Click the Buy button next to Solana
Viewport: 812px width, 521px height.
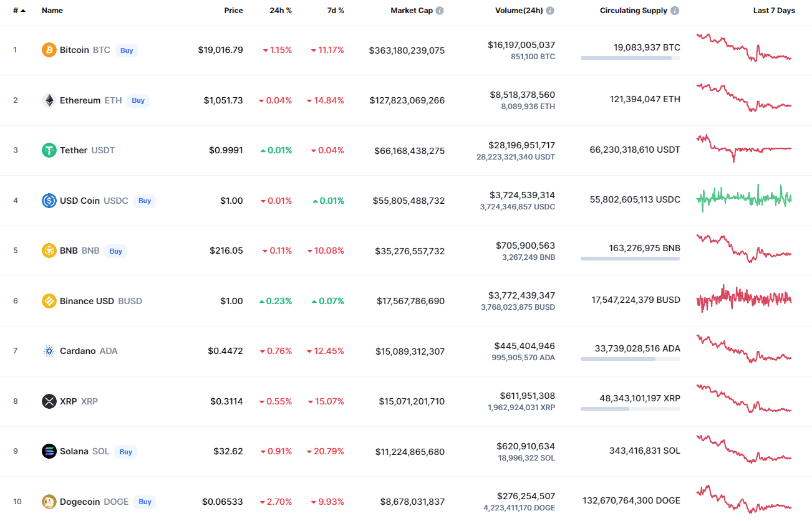point(126,451)
